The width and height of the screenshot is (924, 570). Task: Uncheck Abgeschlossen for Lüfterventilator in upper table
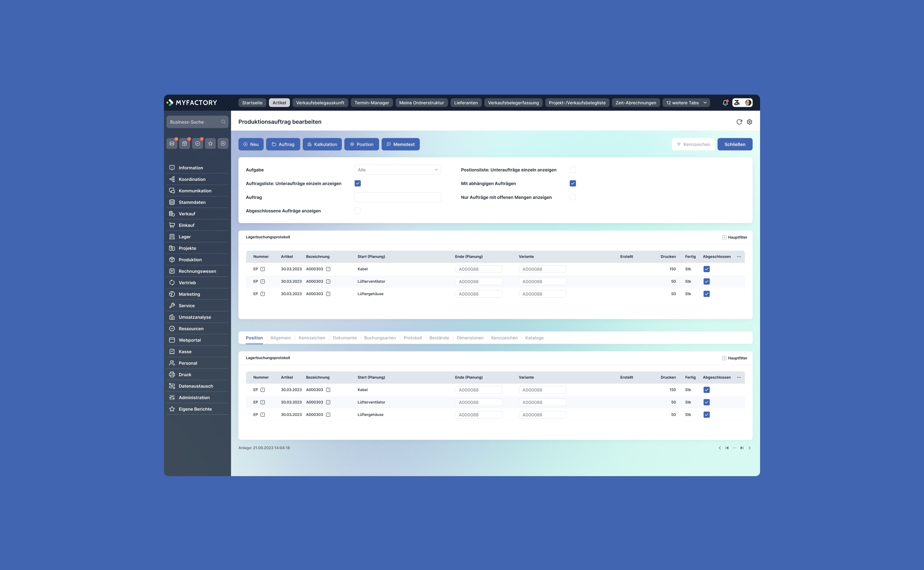pos(706,282)
